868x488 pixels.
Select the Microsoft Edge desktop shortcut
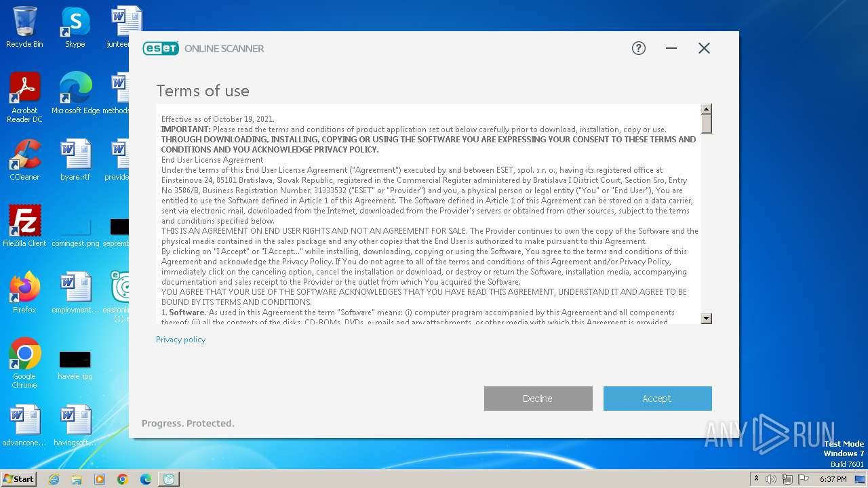[75, 94]
